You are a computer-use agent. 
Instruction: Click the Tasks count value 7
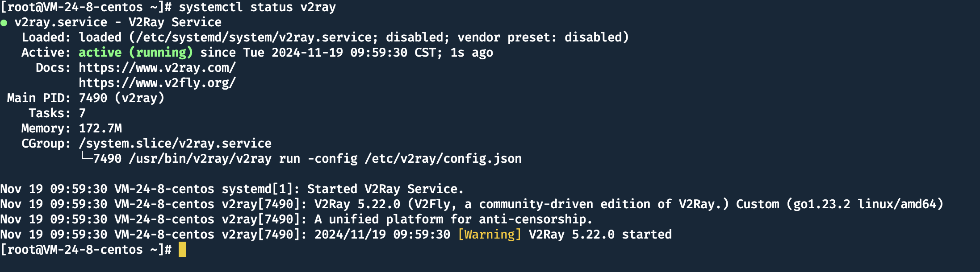(82, 113)
